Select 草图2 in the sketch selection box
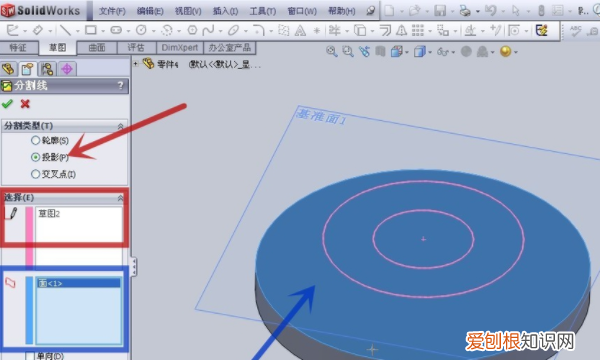The height and width of the screenshot is (360, 600). (x=49, y=213)
